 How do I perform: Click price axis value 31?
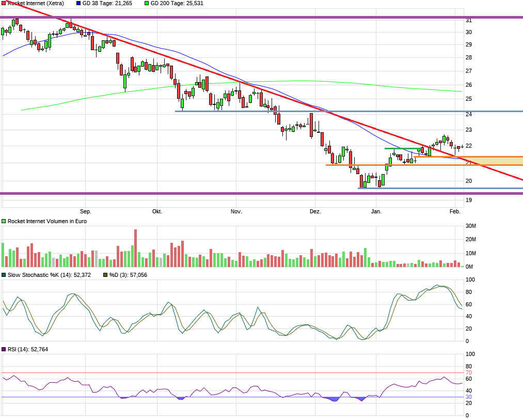469,21
